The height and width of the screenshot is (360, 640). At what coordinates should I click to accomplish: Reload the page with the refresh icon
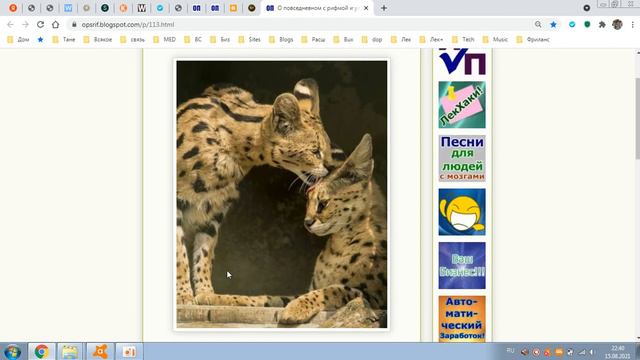click(x=40, y=24)
